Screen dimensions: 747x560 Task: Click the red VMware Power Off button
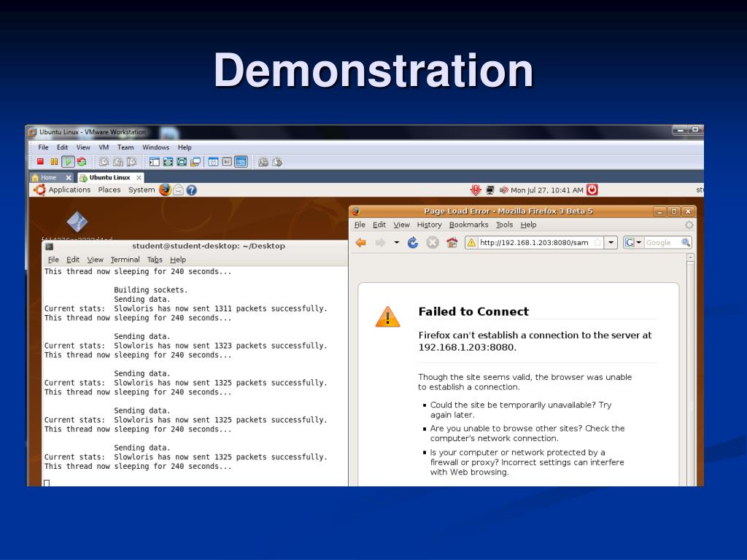pos(41,162)
